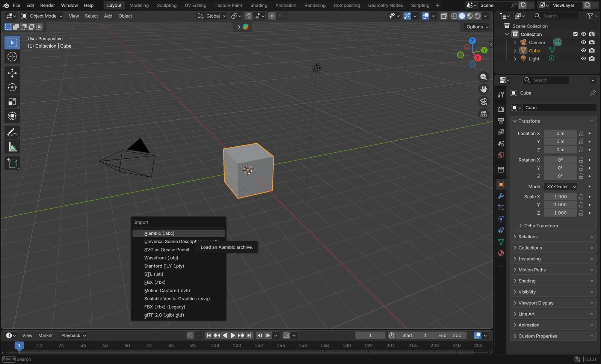Click the pan hand viewport icon
Viewport: 601px width, 364px height.
click(x=484, y=89)
